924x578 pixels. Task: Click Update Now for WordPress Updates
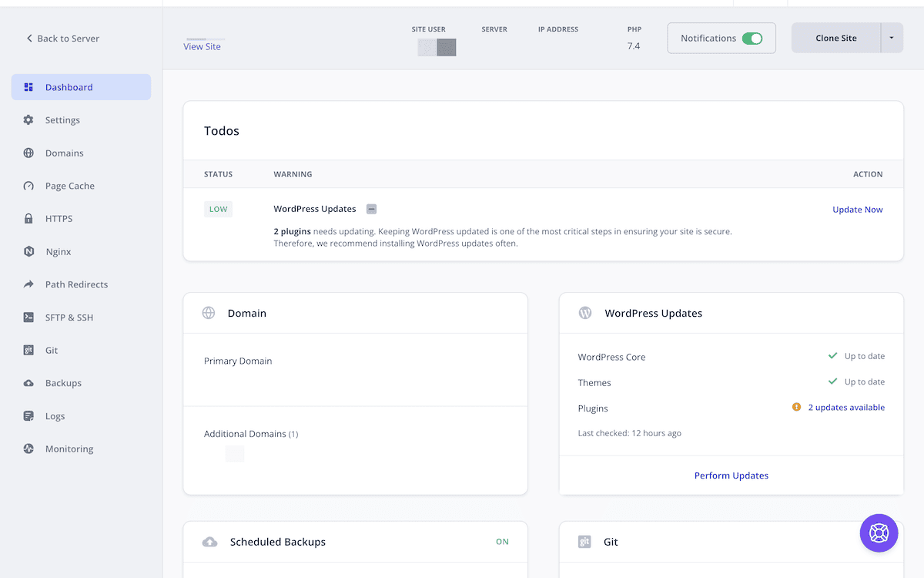(x=857, y=209)
